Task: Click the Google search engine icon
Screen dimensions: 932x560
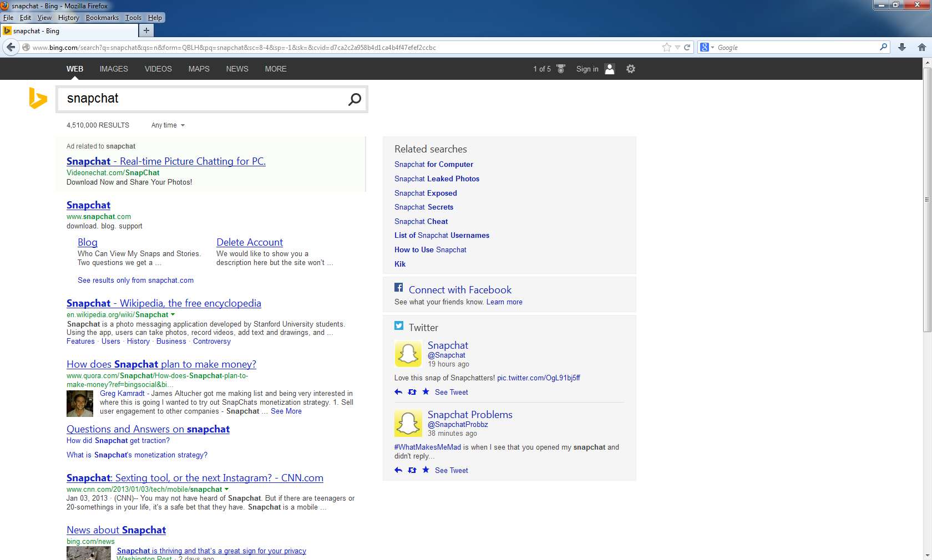Action: click(x=704, y=47)
